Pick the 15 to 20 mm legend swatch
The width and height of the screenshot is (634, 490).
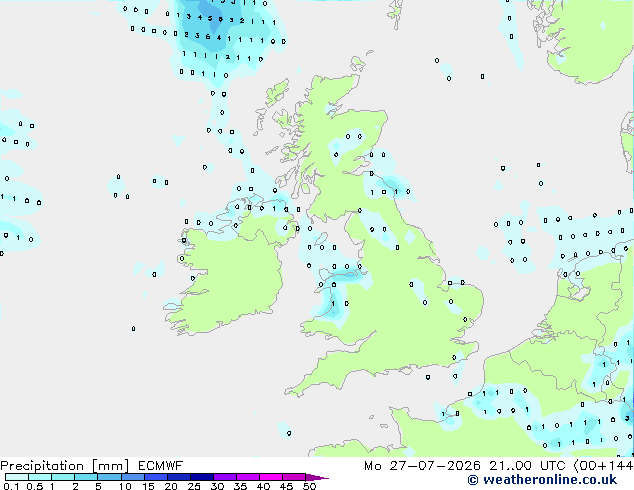(x=156, y=477)
